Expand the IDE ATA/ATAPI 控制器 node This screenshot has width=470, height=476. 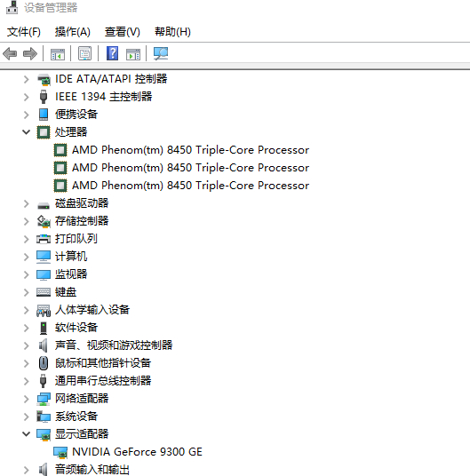click(27, 79)
